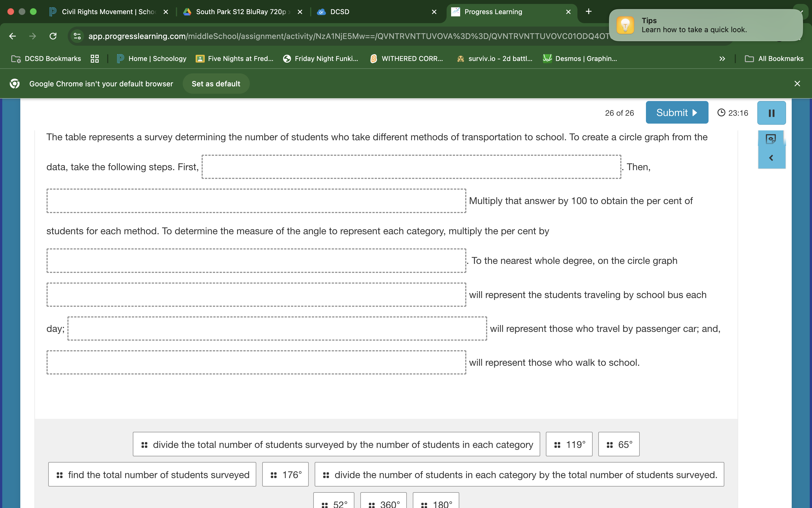Select the 360° answer tile
Image resolution: width=812 pixels, height=508 pixels.
tap(383, 501)
